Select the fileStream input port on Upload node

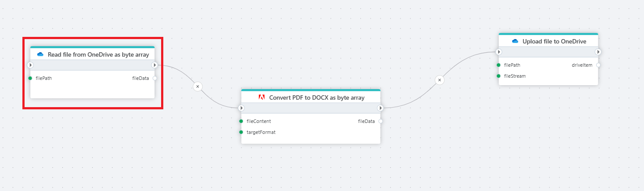point(499,76)
